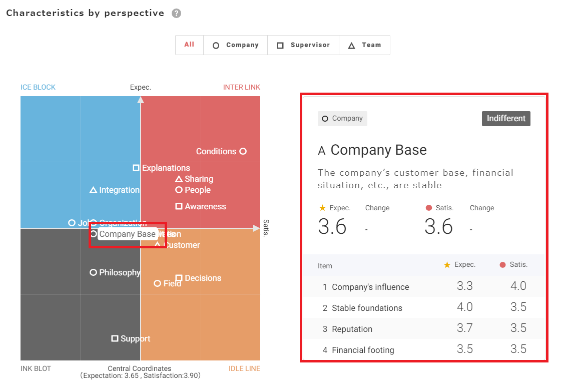This screenshot has width=562, height=392.
Task: Click the Decisions square marker
Action: (x=179, y=278)
